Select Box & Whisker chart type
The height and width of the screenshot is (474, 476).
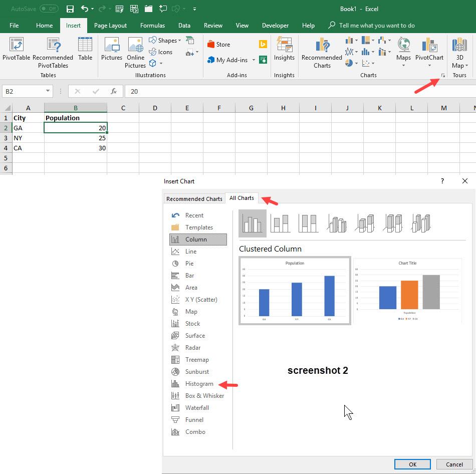pyautogui.click(x=197, y=396)
